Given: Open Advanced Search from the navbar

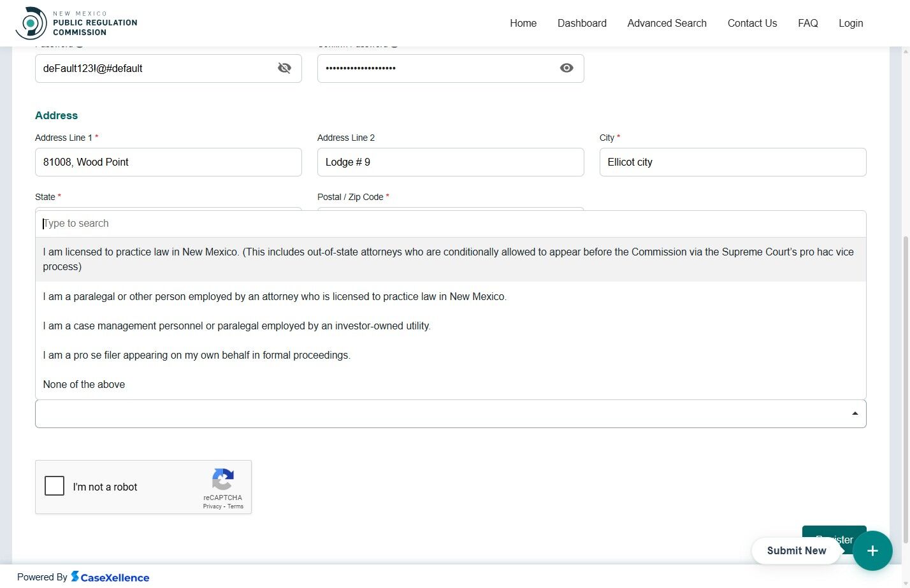Looking at the screenshot, I should (x=667, y=23).
